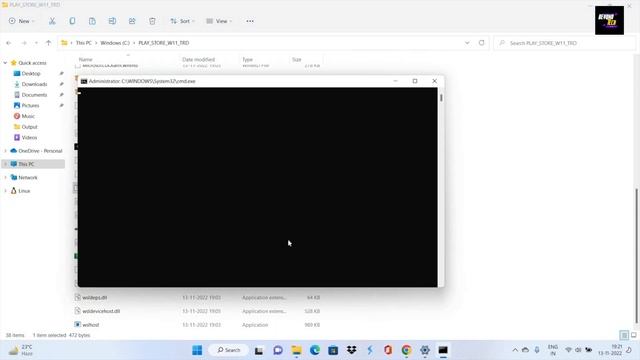
Task: Click the Copy icon in toolbar
Action: click(x=72, y=21)
